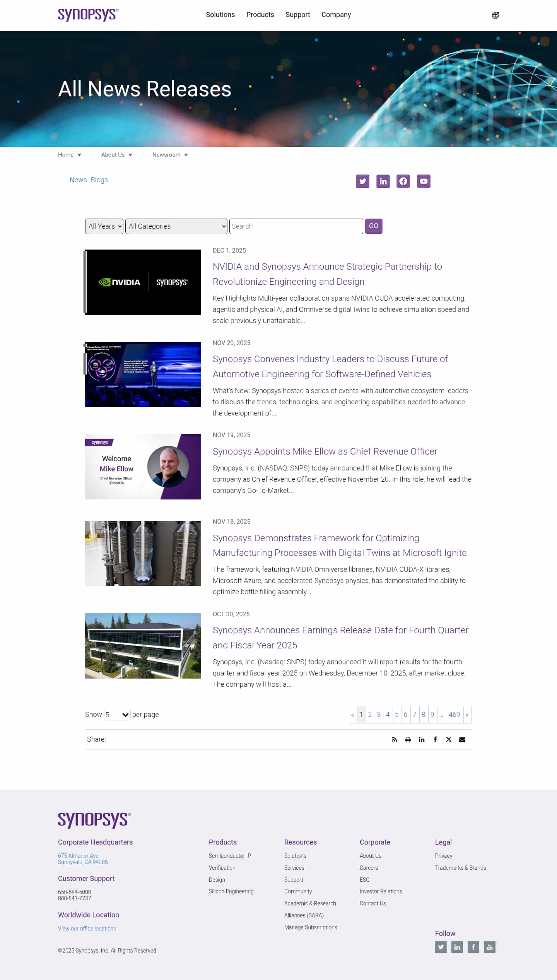Click the Synopsys logo in the header

[88, 15]
